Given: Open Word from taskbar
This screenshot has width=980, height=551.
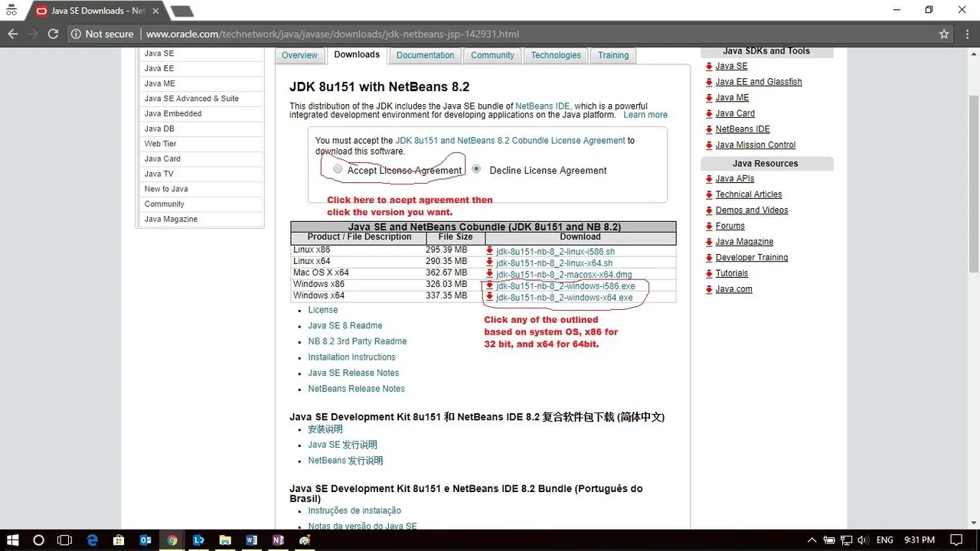Looking at the screenshot, I should pyautogui.click(x=252, y=540).
